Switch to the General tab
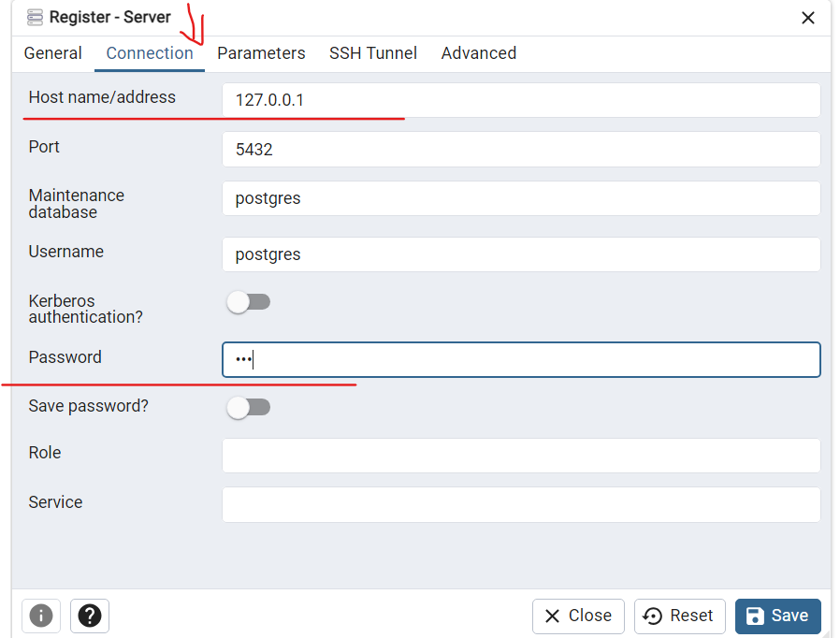840x638 pixels. (53, 53)
